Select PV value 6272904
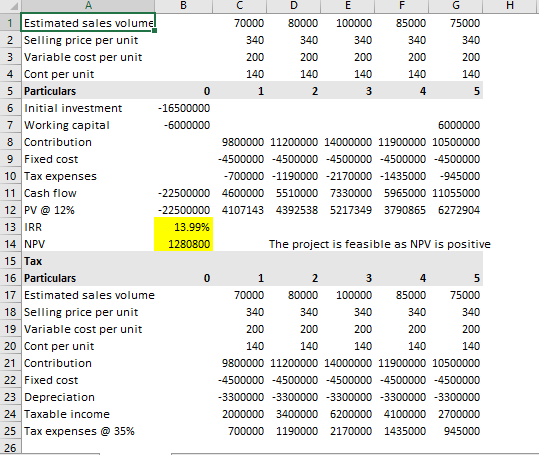Image resolution: width=539 pixels, height=455 pixels. (x=455, y=210)
